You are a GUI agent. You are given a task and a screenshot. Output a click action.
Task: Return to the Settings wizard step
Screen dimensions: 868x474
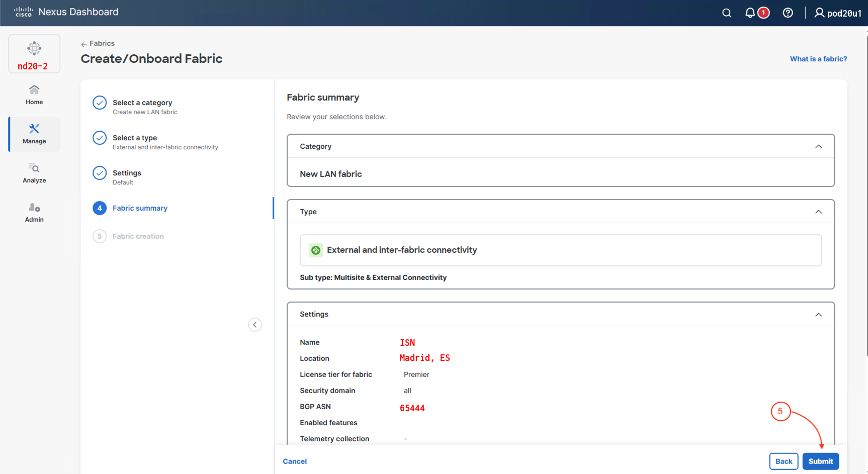click(x=127, y=173)
